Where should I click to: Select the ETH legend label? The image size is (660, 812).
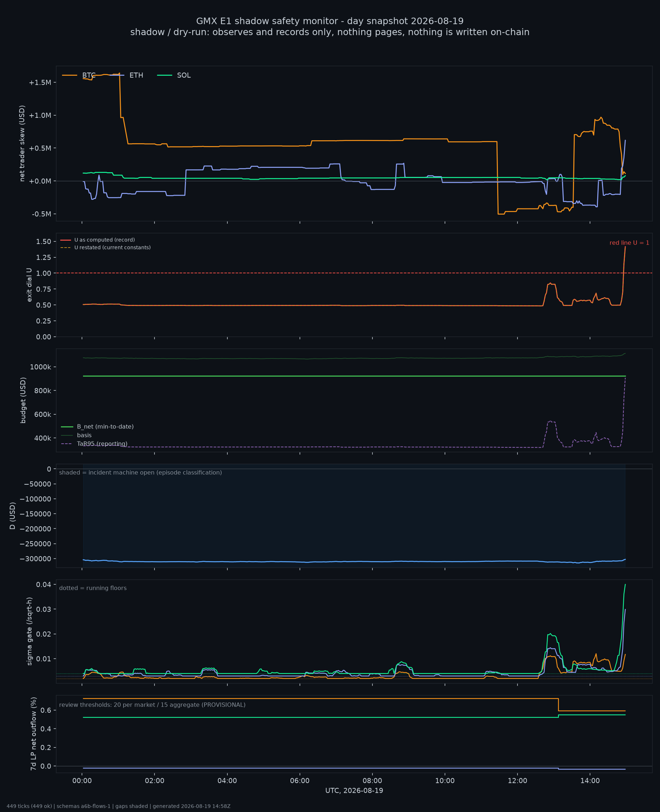(136, 75)
